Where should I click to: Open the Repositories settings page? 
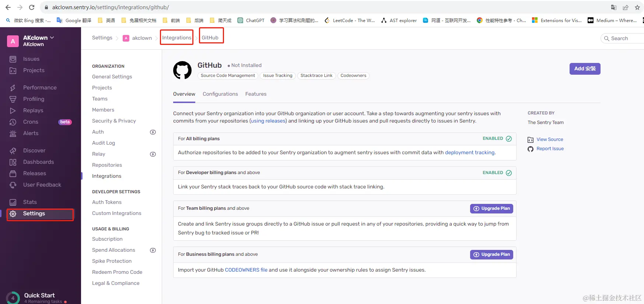107,165
